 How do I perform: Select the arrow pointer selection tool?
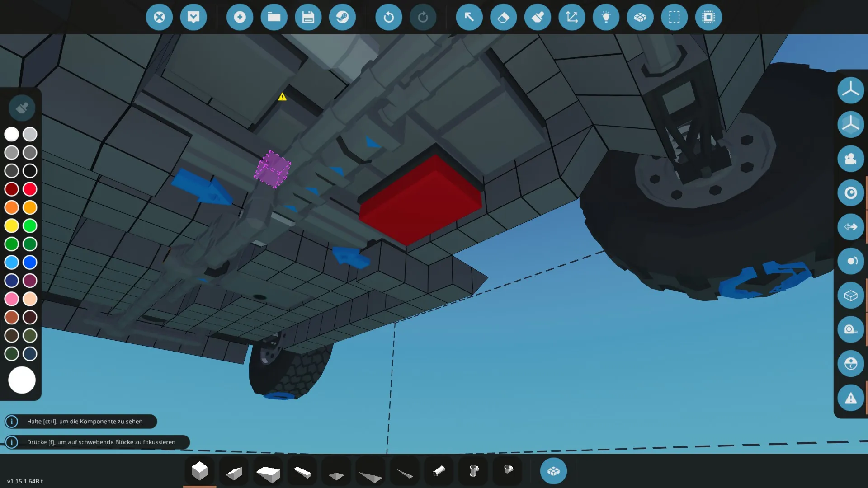click(469, 17)
